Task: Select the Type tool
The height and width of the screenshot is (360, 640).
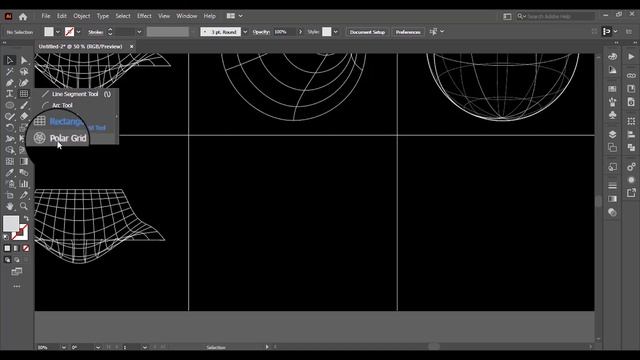Action: 10,94
